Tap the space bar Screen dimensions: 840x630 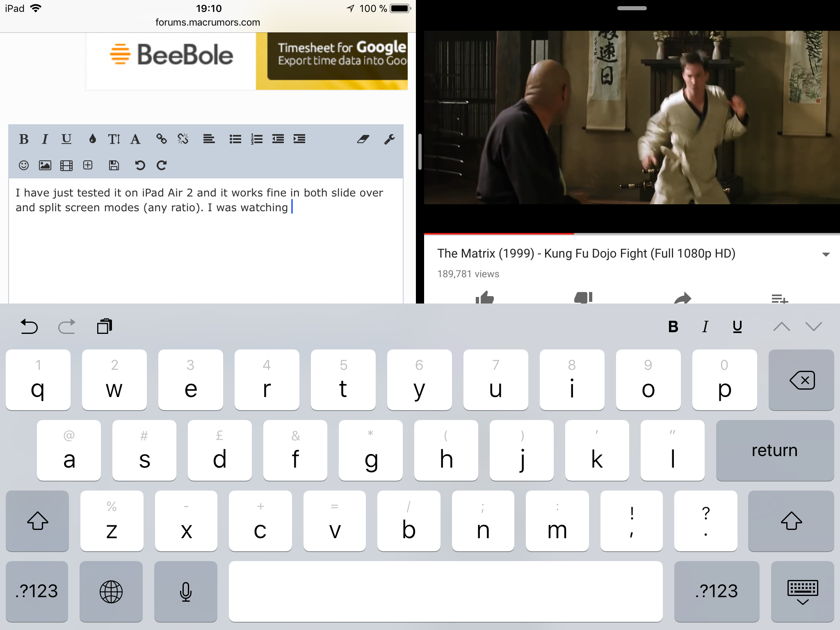click(446, 591)
